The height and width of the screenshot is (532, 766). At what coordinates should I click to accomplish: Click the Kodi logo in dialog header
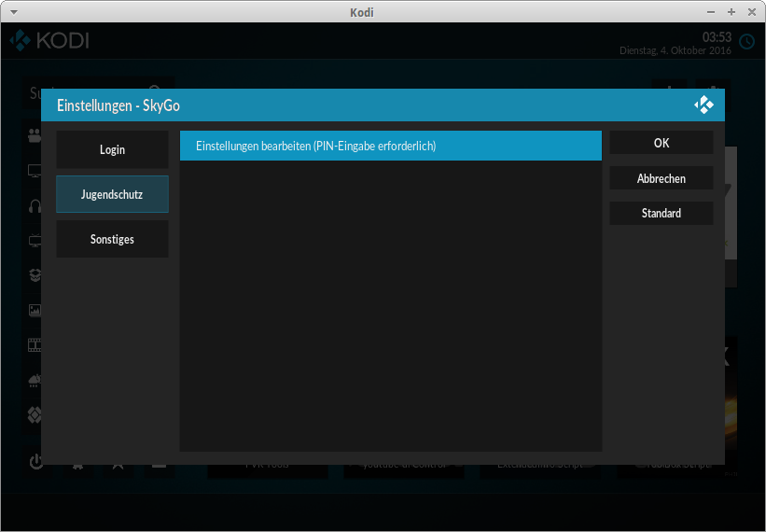point(704,105)
